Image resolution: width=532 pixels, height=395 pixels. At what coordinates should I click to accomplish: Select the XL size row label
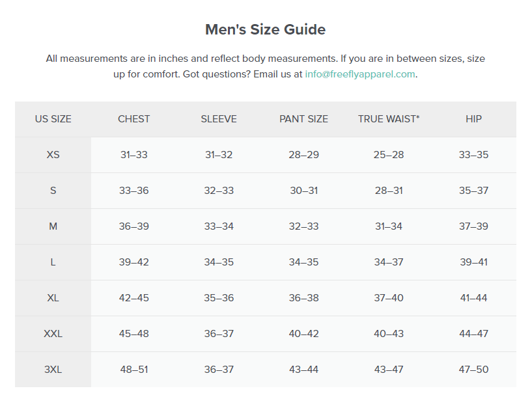(x=53, y=298)
